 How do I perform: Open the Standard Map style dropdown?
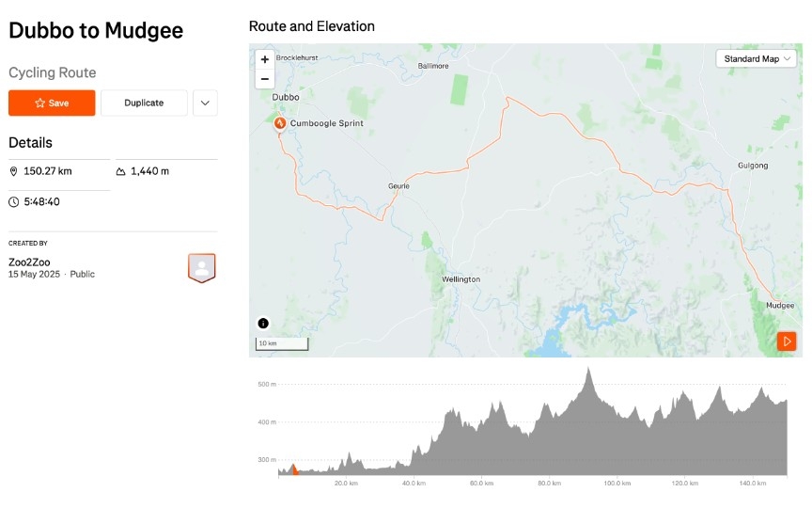coord(756,58)
